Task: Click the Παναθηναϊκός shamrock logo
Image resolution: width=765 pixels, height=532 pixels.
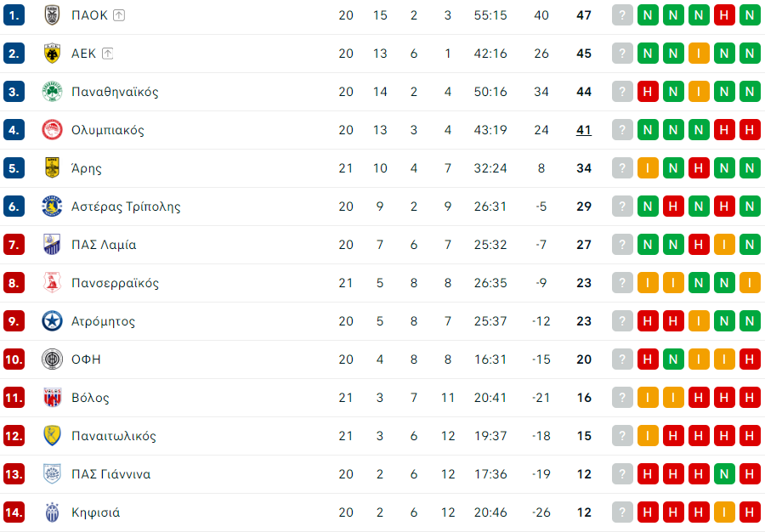Action: click(x=52, y=92)
